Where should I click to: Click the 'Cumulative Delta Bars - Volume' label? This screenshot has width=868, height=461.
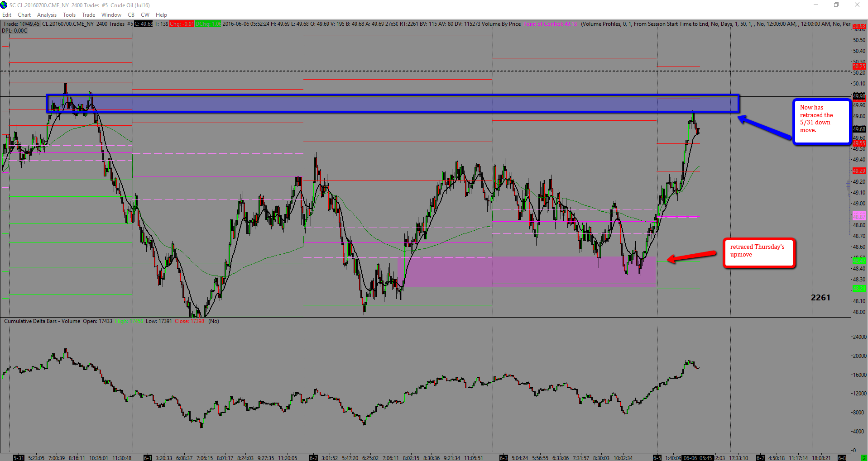tap(42, 321)
